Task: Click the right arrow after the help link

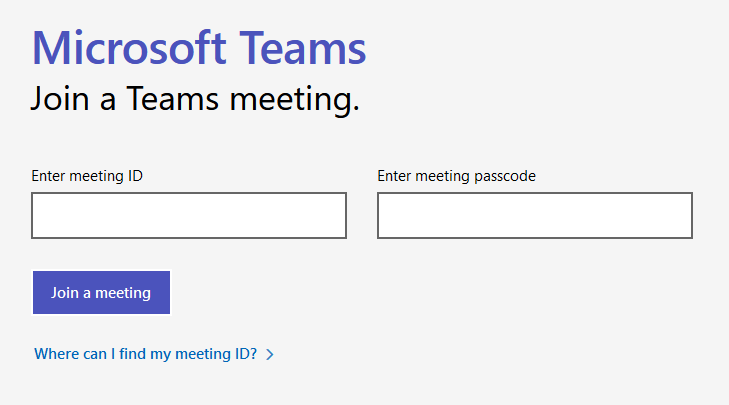Action: coord(270,354)
